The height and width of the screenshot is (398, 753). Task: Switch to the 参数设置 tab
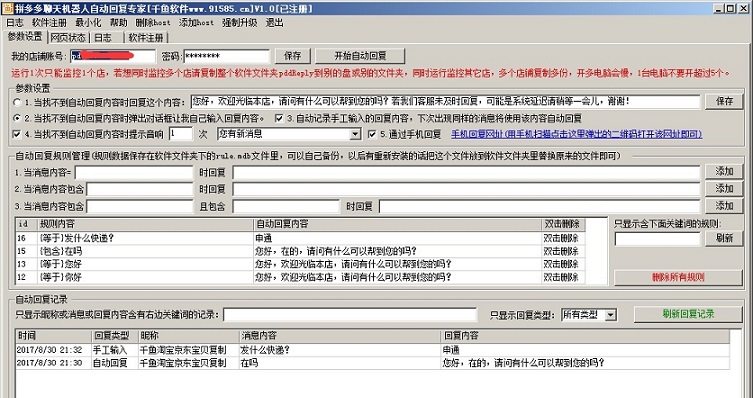pos(24,36)
